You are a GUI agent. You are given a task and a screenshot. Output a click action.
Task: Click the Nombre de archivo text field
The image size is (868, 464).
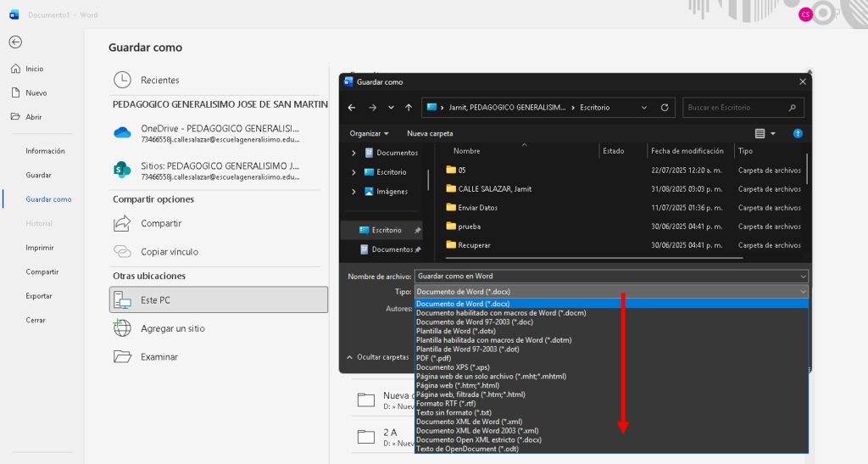coord(606,276)
